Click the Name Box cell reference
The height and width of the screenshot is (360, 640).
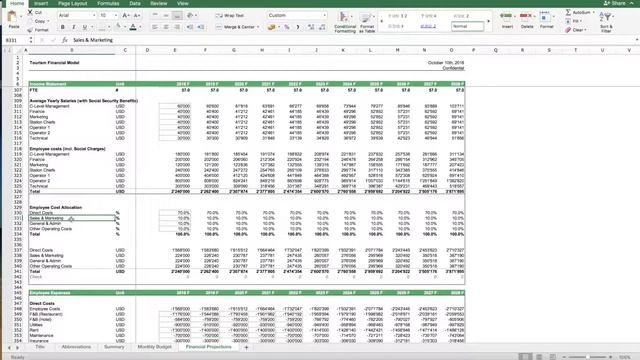click(16, 40)
